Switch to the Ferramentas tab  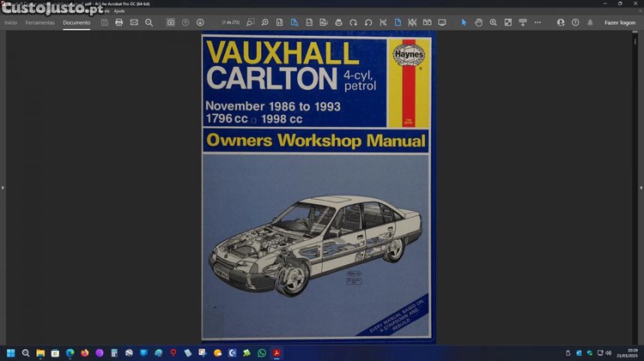[x=39, y=22]
